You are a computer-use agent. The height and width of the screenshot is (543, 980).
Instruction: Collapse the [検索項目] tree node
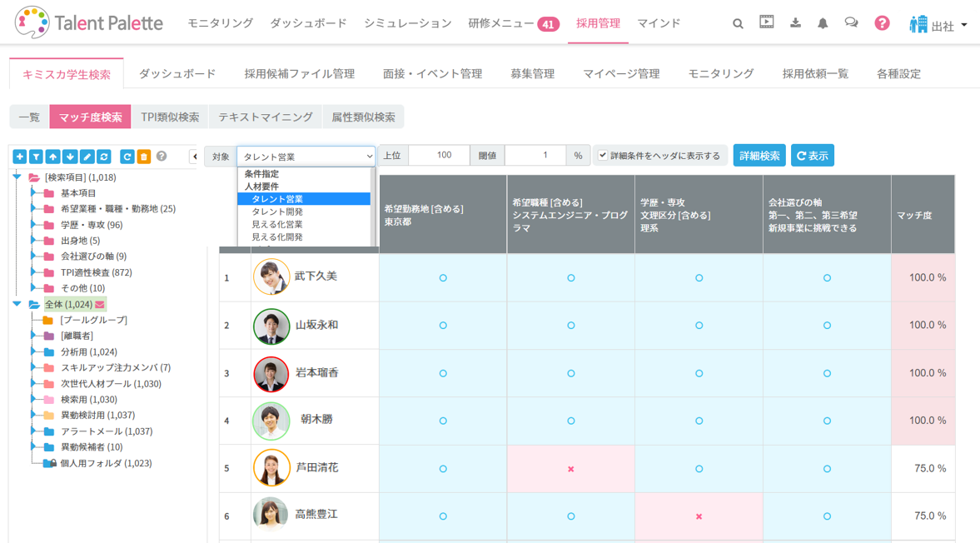(x=17, y=177)
